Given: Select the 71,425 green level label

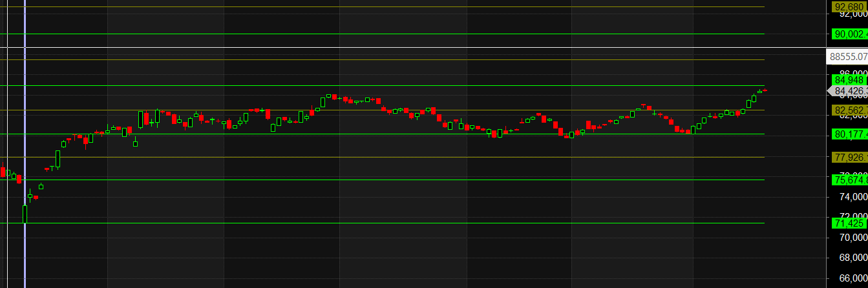Looking at the screenshot, I should point(850,223).
